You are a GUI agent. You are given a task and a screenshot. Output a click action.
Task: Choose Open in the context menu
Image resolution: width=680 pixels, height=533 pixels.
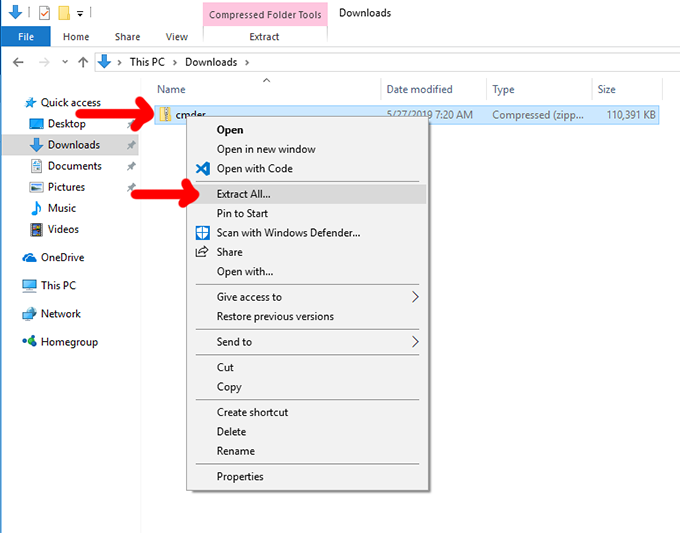tap(308, 130)
